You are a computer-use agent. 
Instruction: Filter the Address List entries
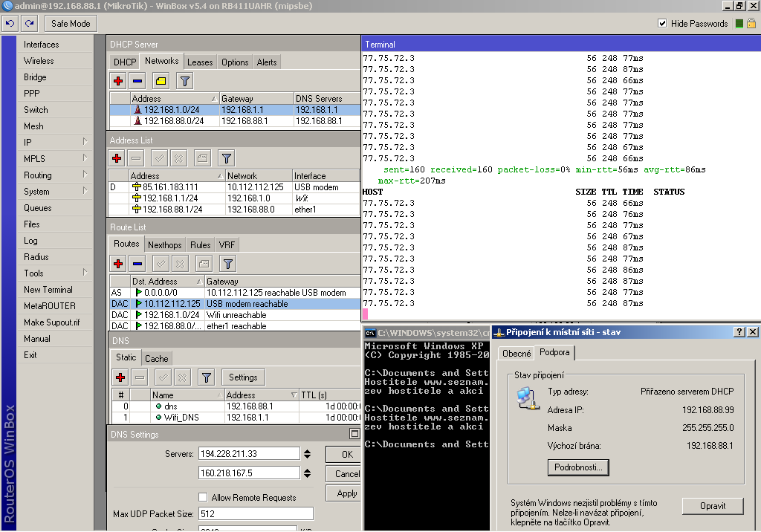tap(226, 158)
